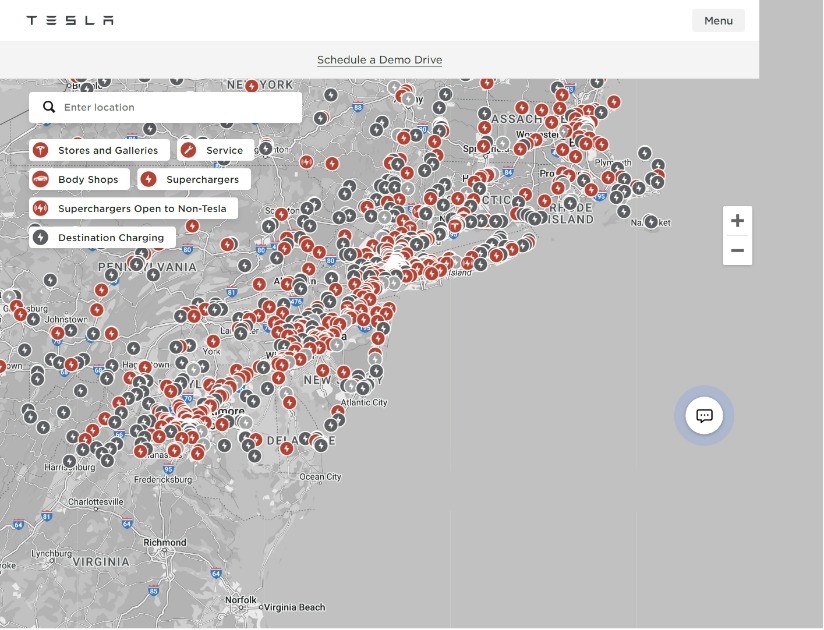This screenshot has width=824, height=630.
Task: Click the Tesla logo
Action: point(70,20)
